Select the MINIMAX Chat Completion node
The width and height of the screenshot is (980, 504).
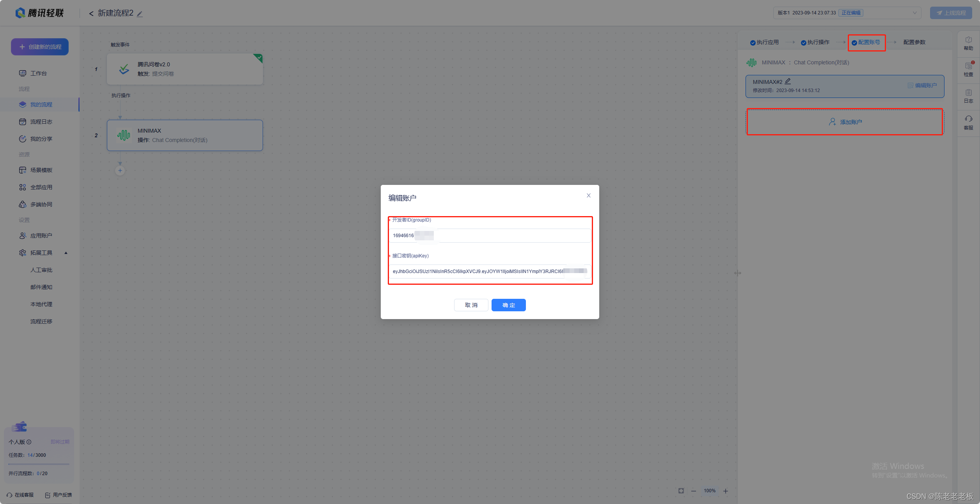click(185, 135)
